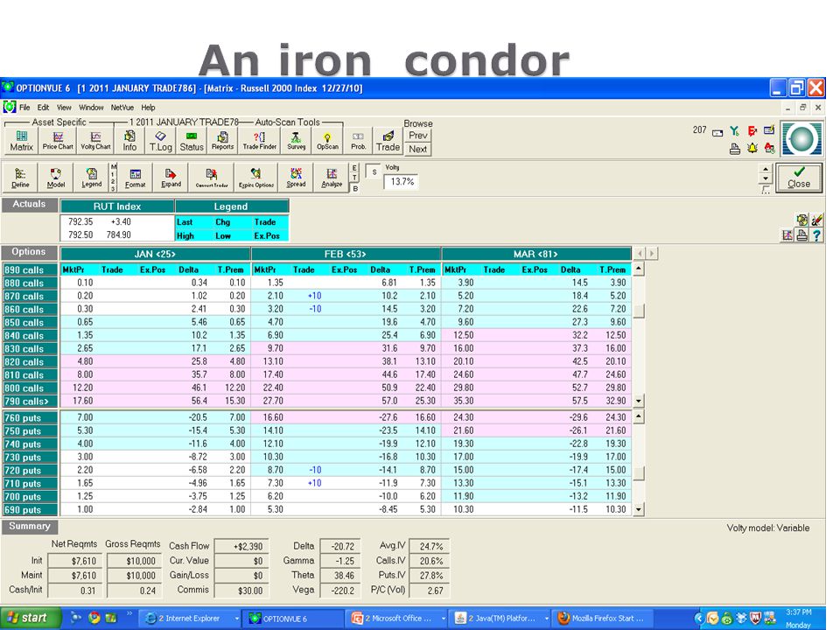
Task: Click the Expire Options button
Action: (256, 178)
